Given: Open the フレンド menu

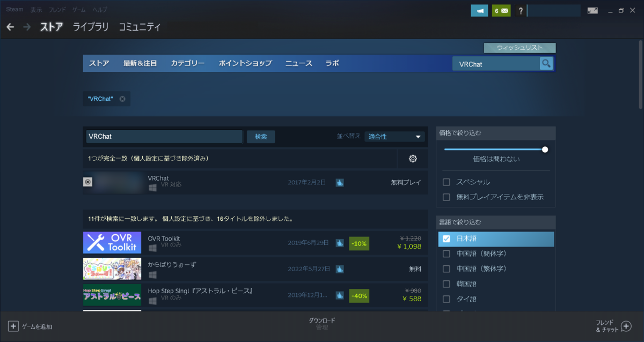Looking at the screenshot, I should [57, 10].
